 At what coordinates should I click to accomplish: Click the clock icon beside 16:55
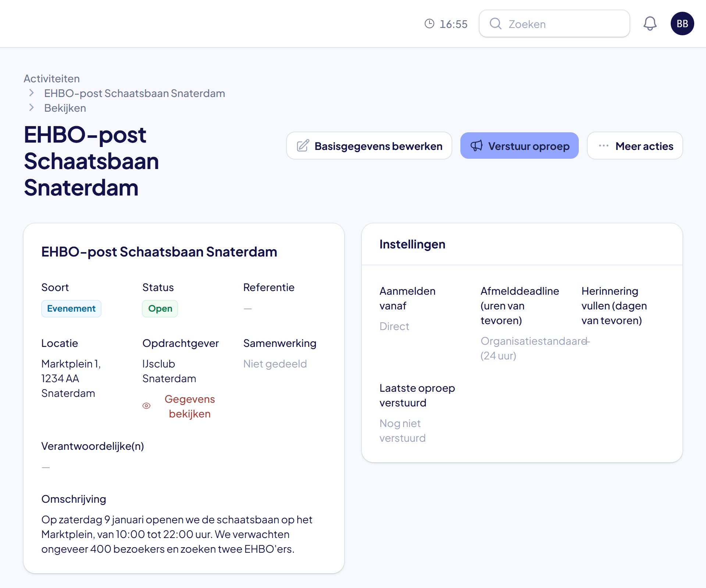coord(429,24)
